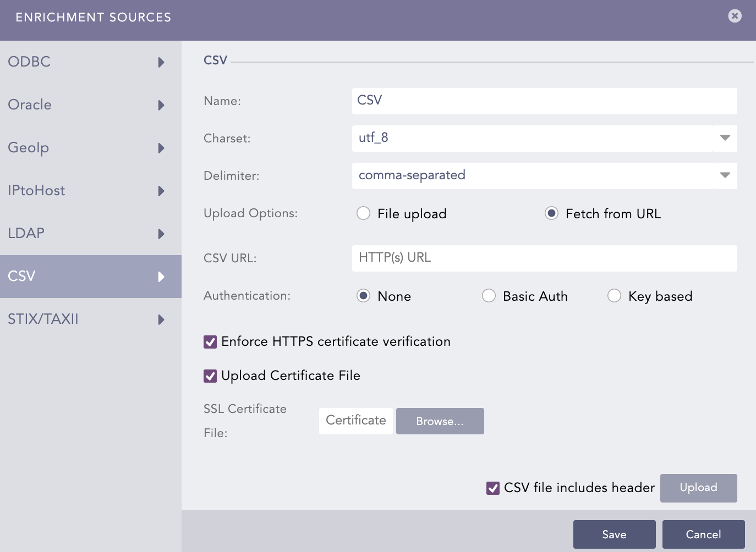Save the CSV enrichment configuration
This screenshot has height=552, width=756.
coord(614,534)
